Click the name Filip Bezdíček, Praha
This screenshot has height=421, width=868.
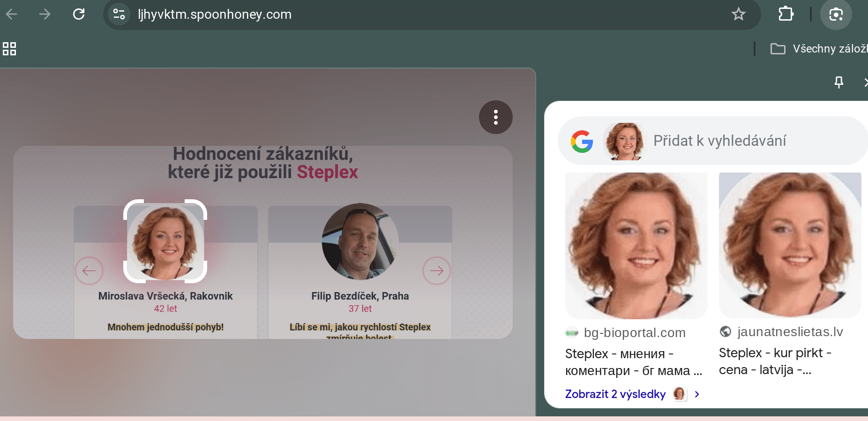(360, 296)
